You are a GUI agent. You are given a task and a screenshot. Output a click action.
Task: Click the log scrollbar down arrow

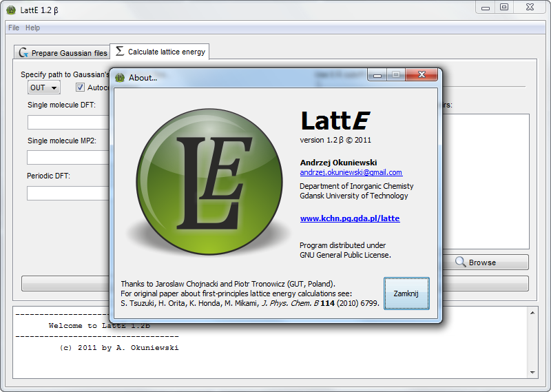point(532,372)
